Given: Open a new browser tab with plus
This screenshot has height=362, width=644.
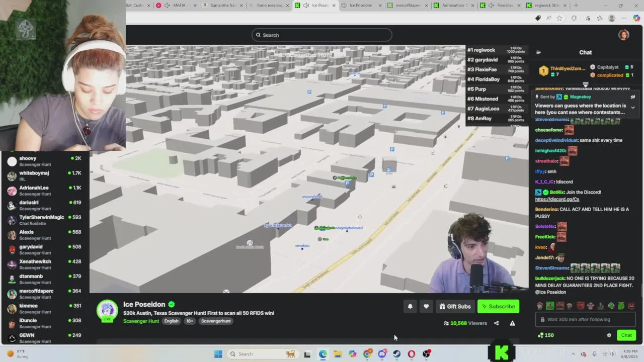Looking at the screenshot, I should coord(576,6).
